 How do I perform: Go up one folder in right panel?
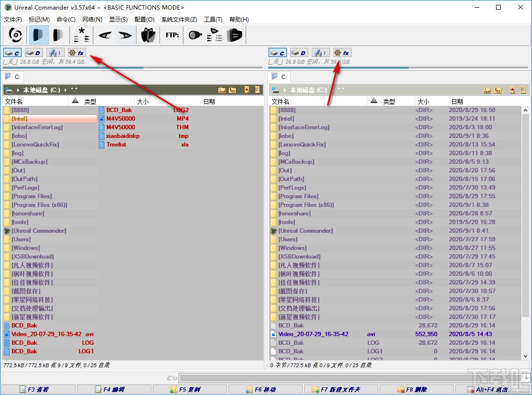point(498,90)
